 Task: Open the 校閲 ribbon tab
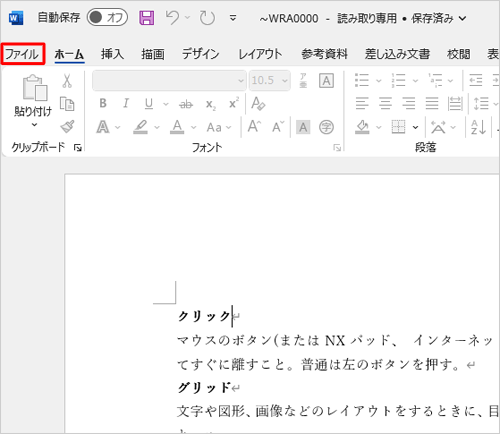(x=458, y=54)
